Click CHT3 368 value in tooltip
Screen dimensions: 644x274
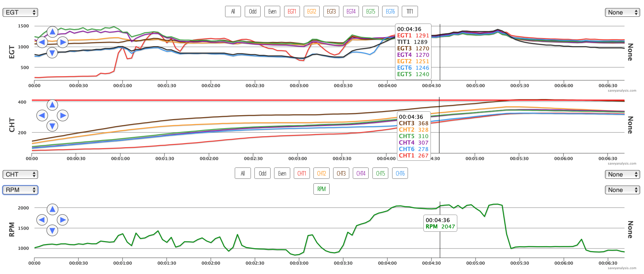click(413, 123)
